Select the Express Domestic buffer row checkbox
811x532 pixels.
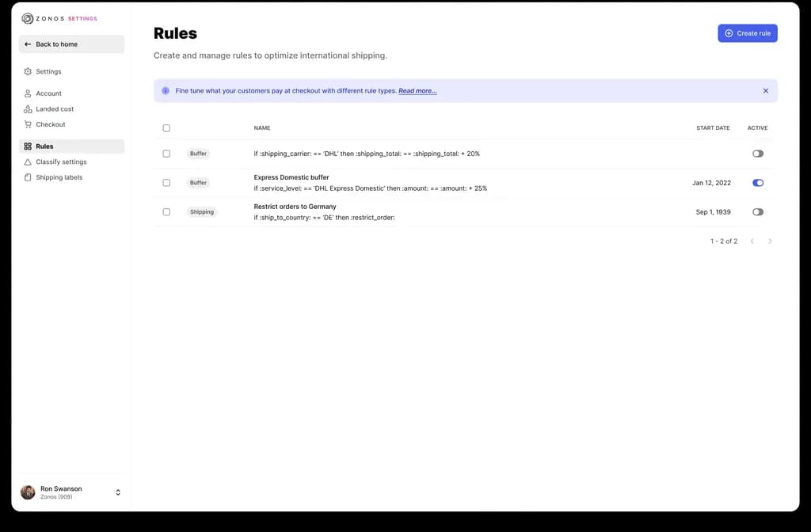[166, 183]
